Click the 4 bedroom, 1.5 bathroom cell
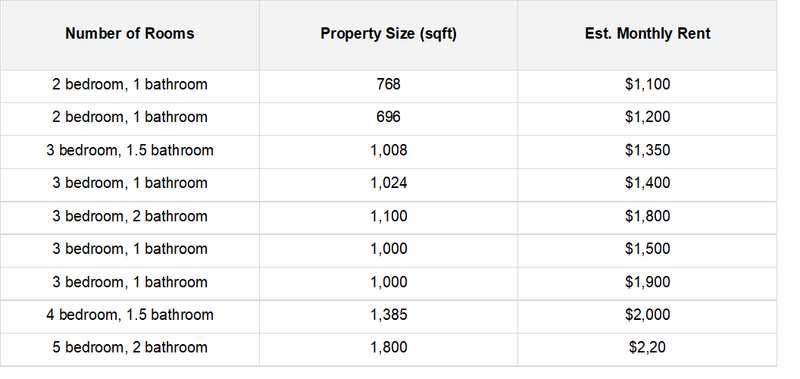The height and width of the screenshot is (379, 800). click(130, 315)
